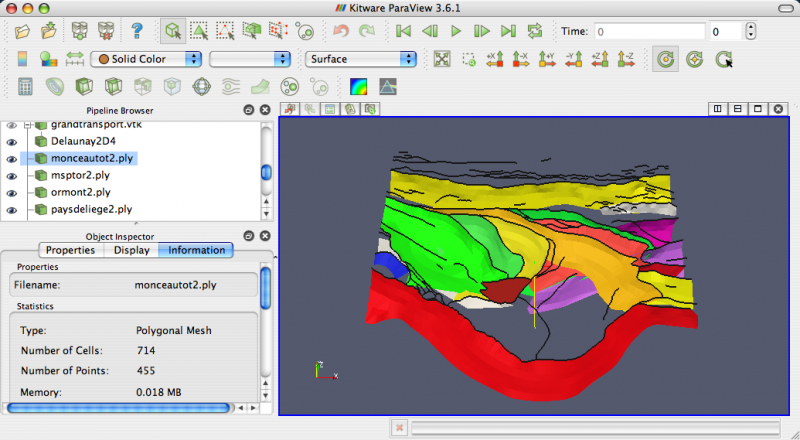Switch to the Properties tab

tap(70, 250)
